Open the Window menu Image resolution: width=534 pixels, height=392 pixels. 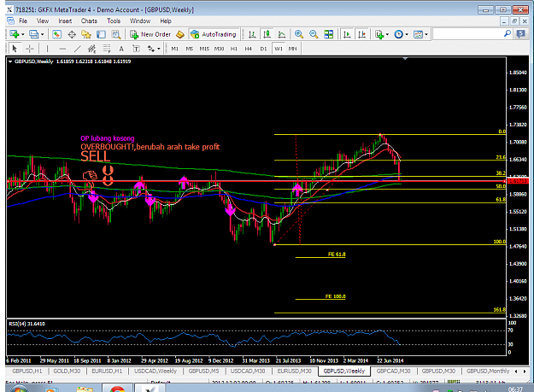(x=140, y=20)
